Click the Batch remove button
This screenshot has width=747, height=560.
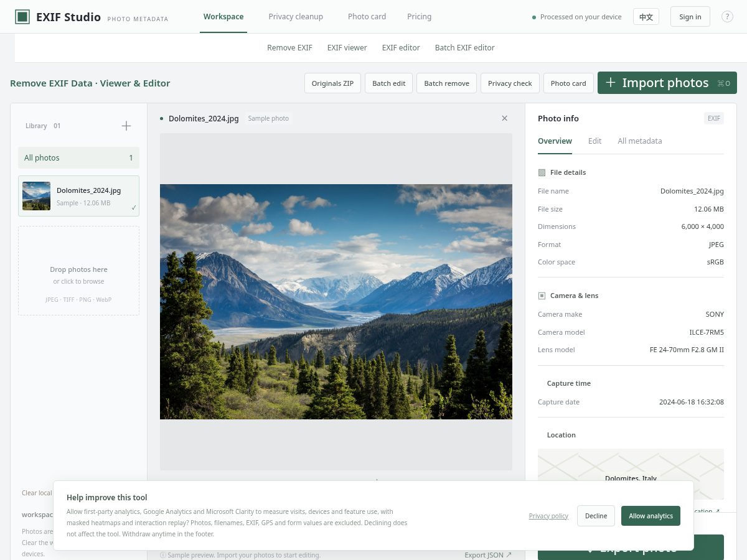(447, 83)
